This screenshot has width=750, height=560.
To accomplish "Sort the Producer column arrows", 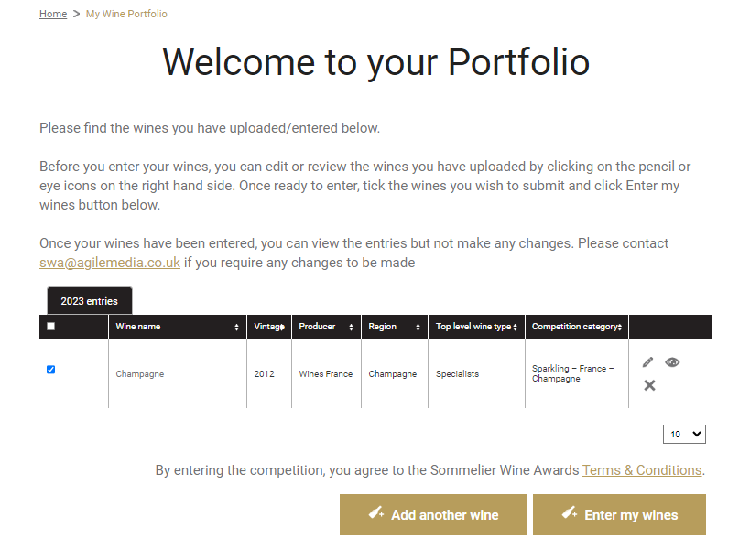I will pos(351,327).
